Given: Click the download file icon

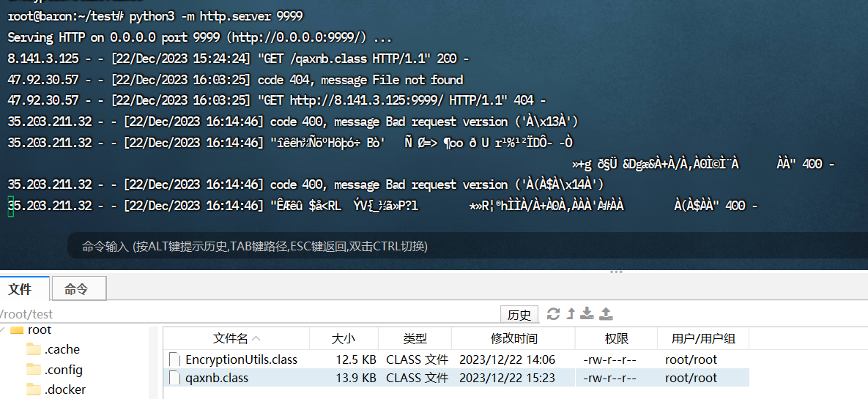Looking at the screenshot, I should pos(587,314).
